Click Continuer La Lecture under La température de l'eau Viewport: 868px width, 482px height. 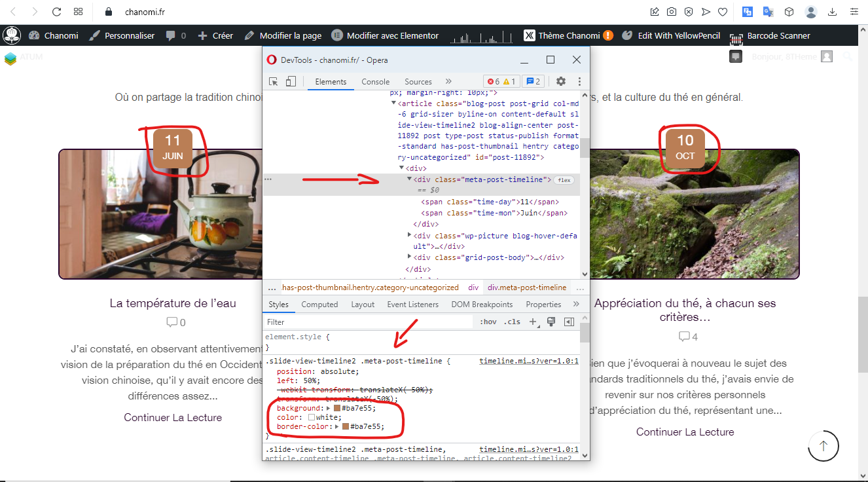click(173, 417)
